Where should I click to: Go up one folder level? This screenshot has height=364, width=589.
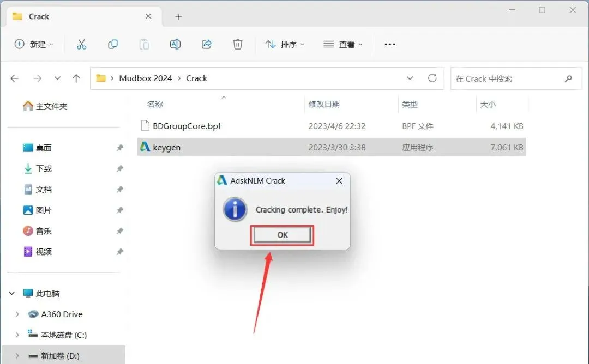coord(76,78)
